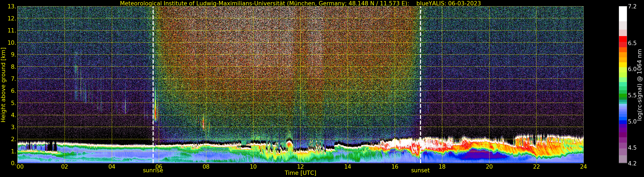Click the 5.0 value on the colorbar

pos(632,121)
